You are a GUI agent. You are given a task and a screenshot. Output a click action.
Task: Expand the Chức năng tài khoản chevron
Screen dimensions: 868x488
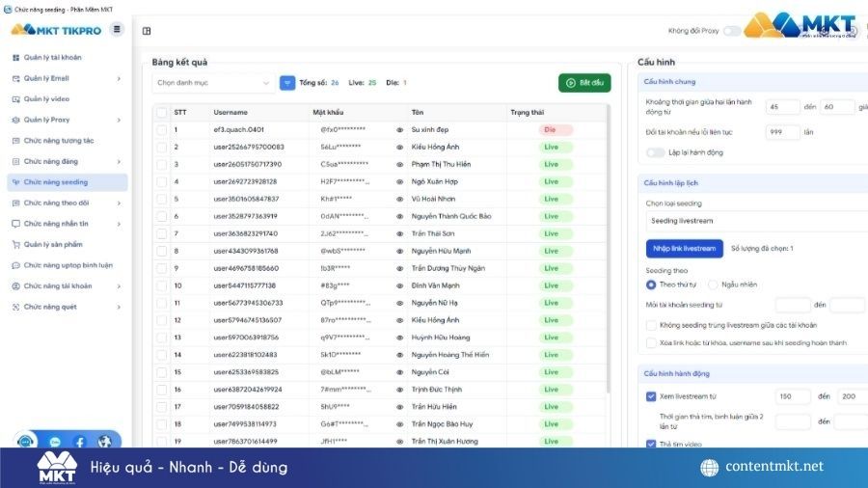pyautogui.click(x=119, y=286)
